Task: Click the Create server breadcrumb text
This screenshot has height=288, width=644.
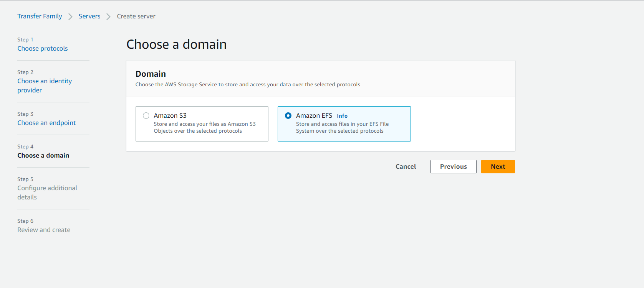Action: click(136, 16)
